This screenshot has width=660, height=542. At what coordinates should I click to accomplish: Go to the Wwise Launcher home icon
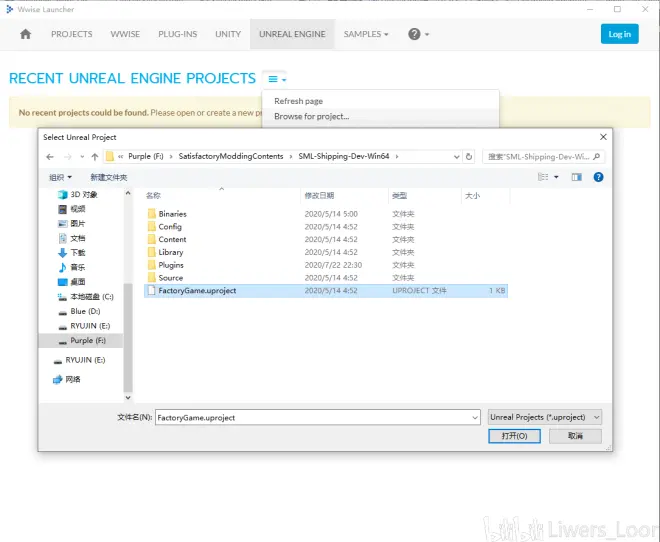25,34
